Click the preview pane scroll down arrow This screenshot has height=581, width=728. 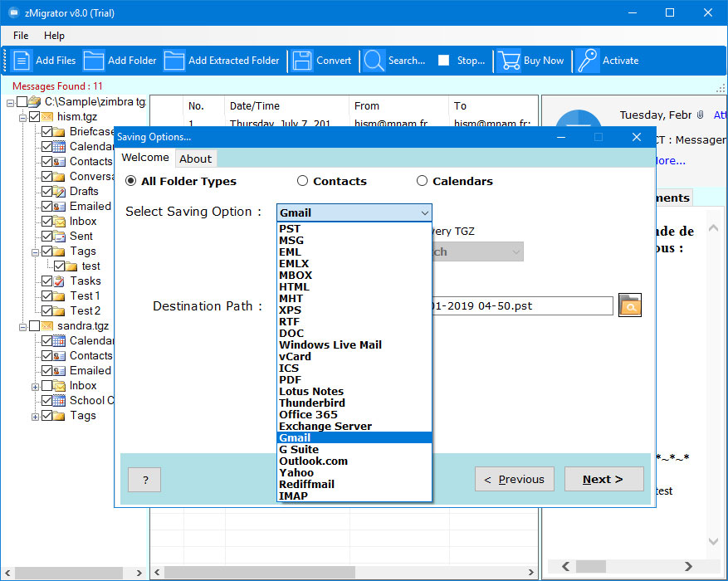714,541
